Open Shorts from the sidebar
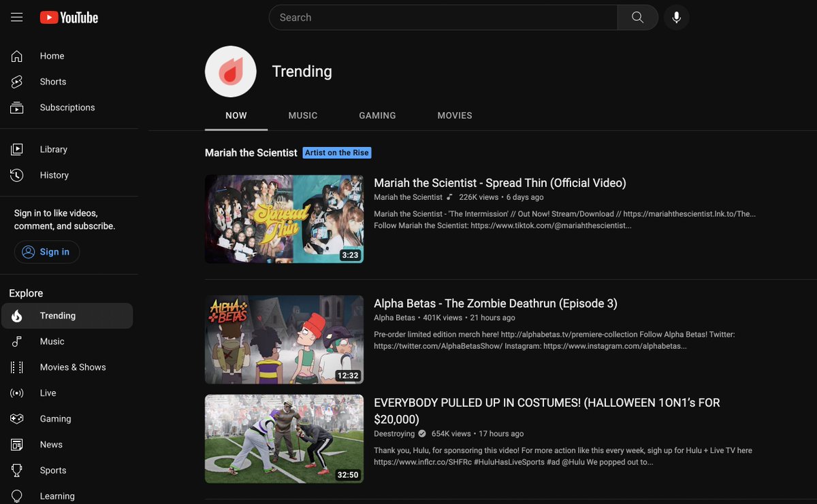 (x=67, y=82)
